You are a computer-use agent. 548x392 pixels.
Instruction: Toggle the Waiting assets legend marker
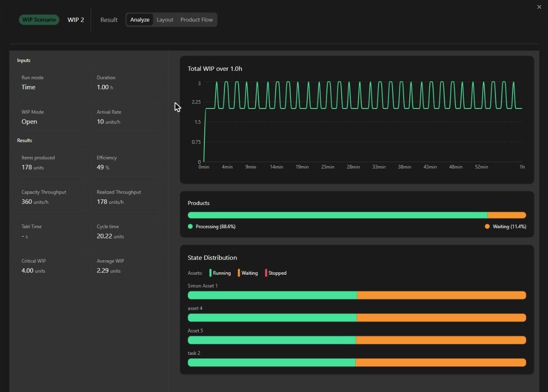(x=239, y=273)
